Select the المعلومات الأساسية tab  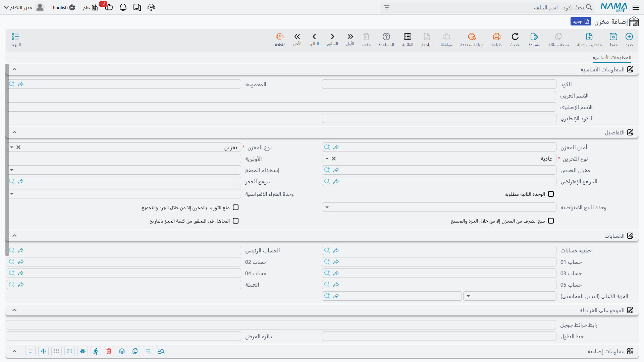tap(612, 57)
